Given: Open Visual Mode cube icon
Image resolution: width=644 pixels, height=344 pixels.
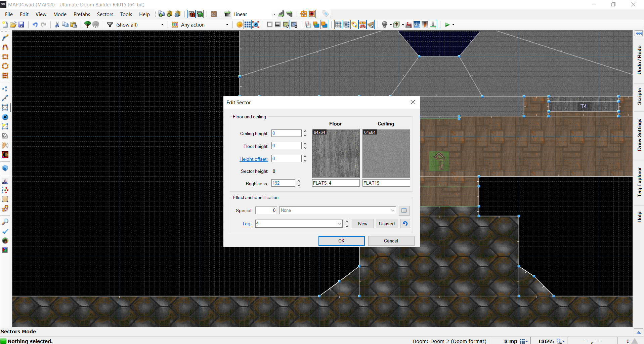Looking at the screenshot, I should pos(5,168).
